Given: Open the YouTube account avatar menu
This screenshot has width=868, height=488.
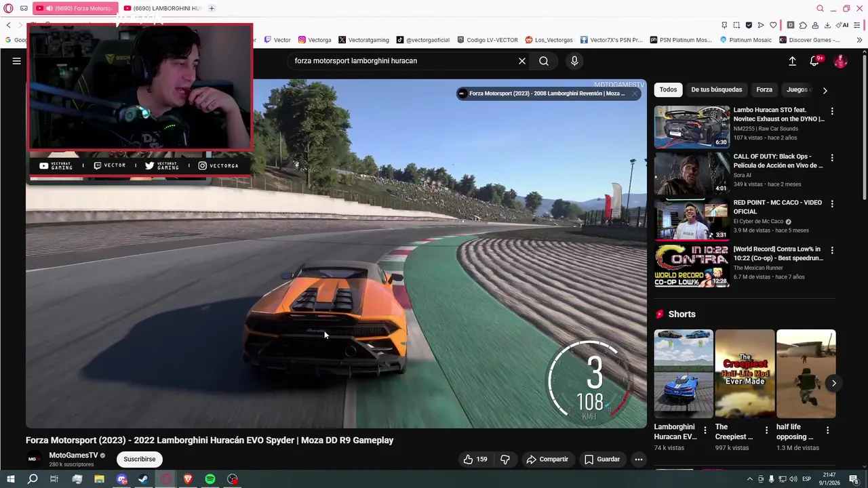Looking at the screenshot, I should point(840,61).
